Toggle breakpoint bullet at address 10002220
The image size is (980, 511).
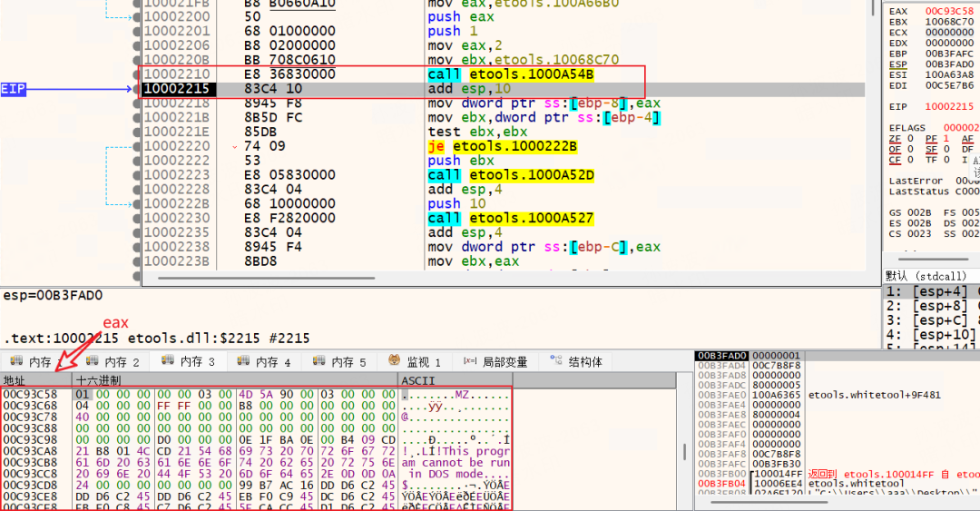137,146
